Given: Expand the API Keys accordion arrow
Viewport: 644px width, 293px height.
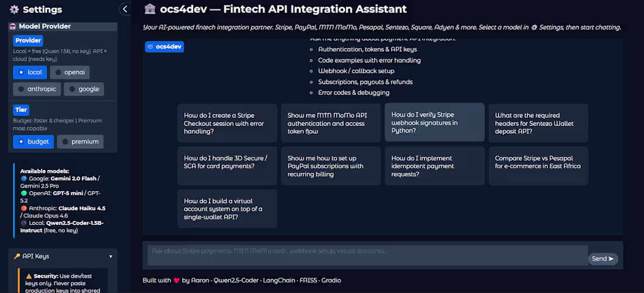Looking at the screenshot, I should [x=111, y=257].
